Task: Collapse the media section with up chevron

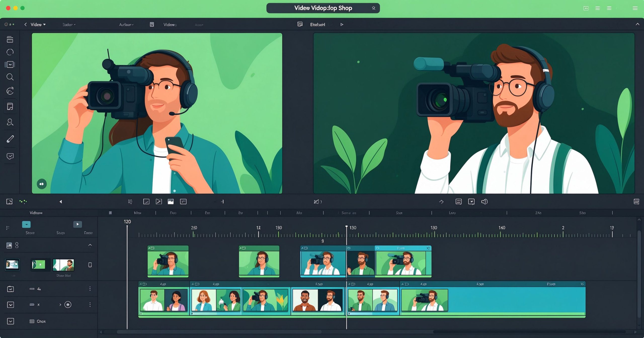Action: click(90, 245)
